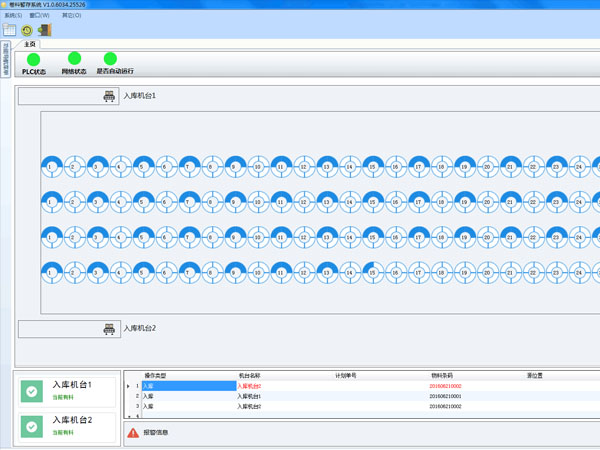
Task: Click green checkmark icon for 入库机台1
Action: tap(33, 392)
